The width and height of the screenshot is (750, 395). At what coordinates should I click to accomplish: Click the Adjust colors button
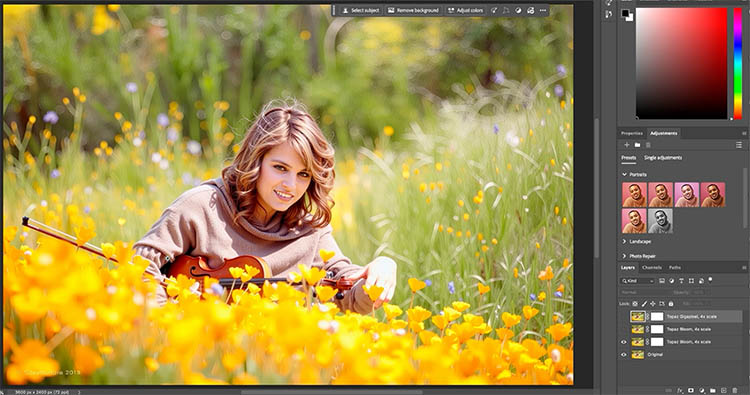(x=465, y=10)
